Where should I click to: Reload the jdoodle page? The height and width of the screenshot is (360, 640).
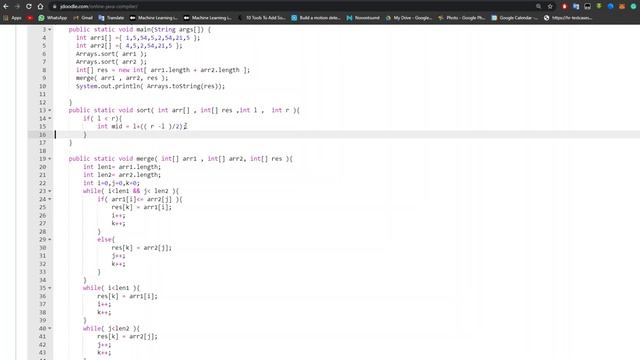[x=29, y=7]
